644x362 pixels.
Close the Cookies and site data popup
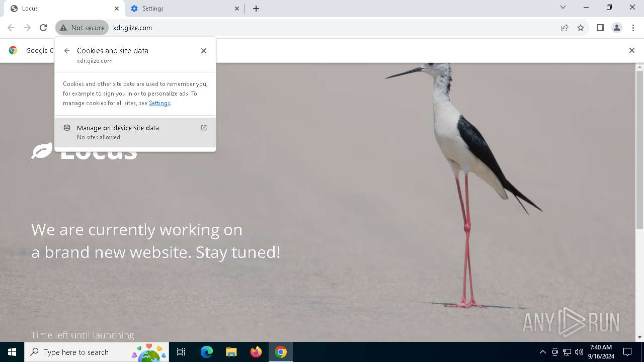click(204, 51)
